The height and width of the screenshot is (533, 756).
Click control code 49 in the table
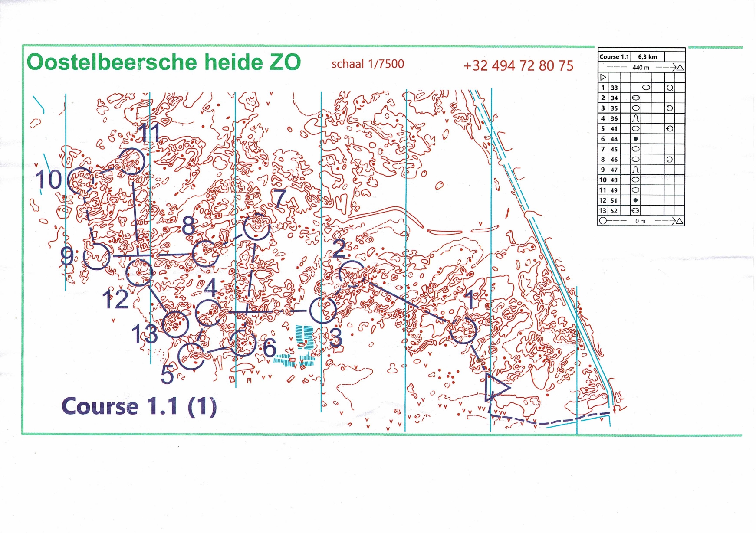(x=614, y=190)
